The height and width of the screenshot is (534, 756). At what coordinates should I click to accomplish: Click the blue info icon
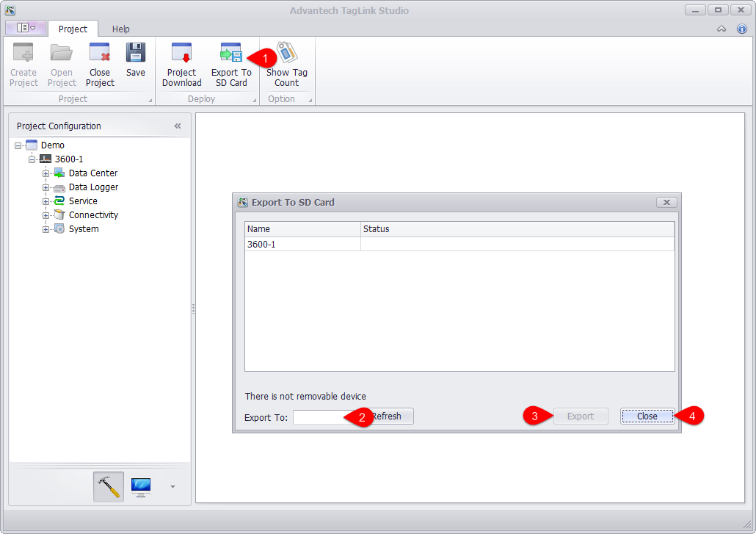(x=741, y=29)
